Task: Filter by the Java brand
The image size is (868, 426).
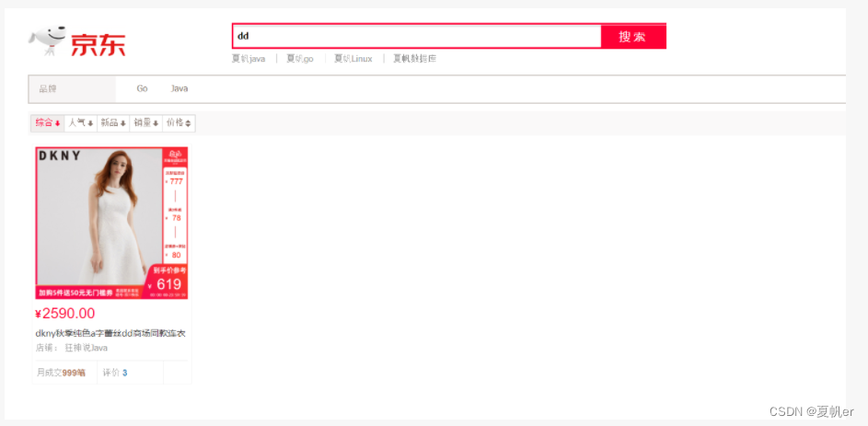Action: click(179, 88)
